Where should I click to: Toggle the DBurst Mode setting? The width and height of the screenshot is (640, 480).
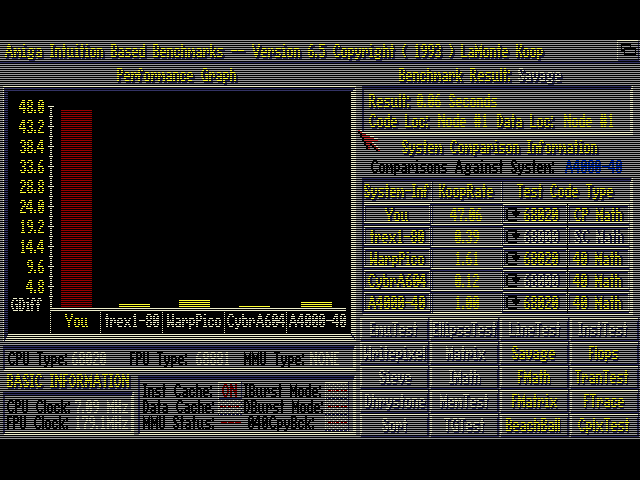[337, 407]
